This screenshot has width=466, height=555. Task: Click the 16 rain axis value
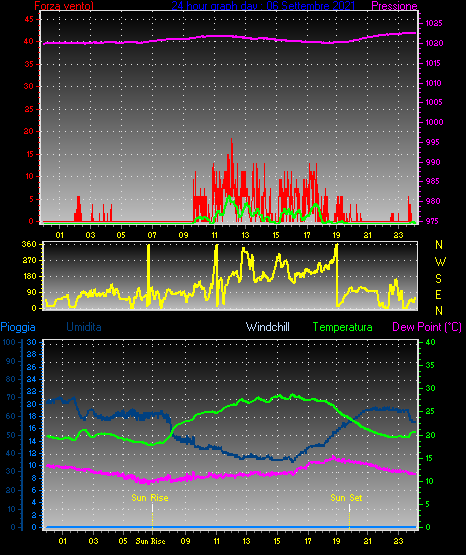[32, 428]
